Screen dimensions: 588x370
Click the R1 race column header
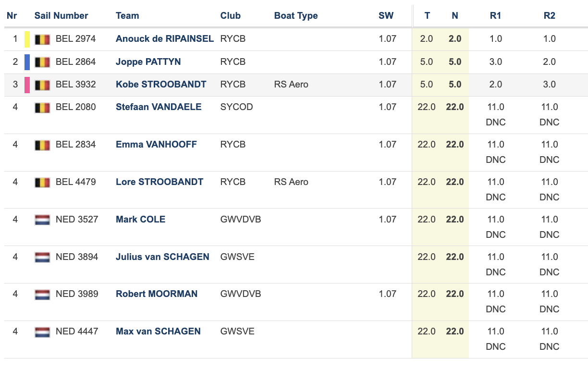pos(495,15)
